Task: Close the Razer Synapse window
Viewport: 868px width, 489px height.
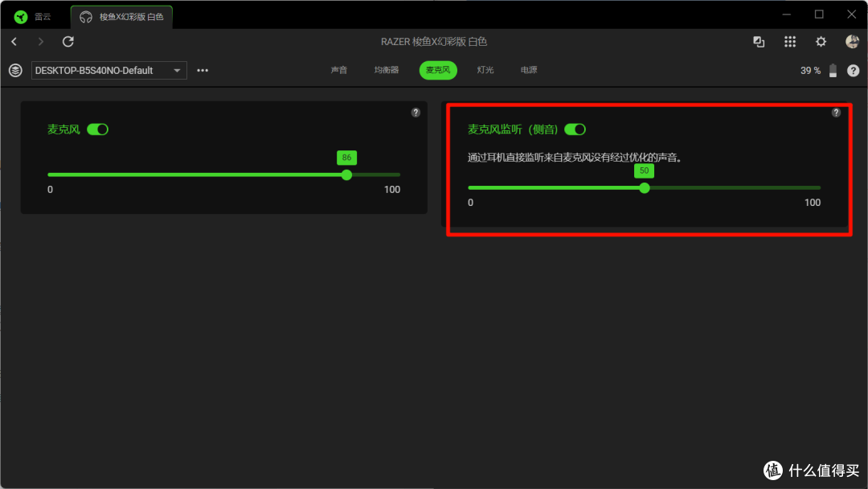Action: [x=852, y=14]
